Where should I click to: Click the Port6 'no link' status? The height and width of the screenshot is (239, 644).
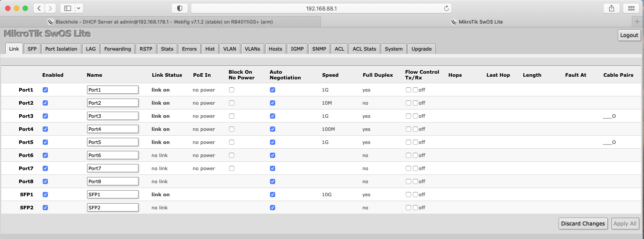(x=159, y=155)
